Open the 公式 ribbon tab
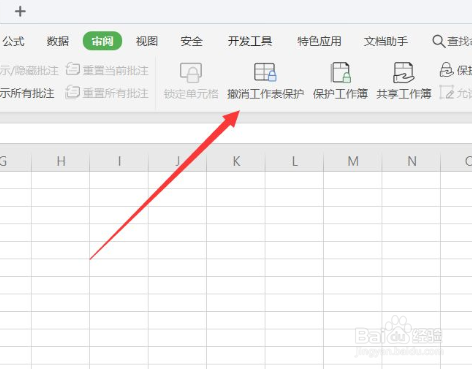The width and height of the screenshot is (472, 369). click(13, 41)
